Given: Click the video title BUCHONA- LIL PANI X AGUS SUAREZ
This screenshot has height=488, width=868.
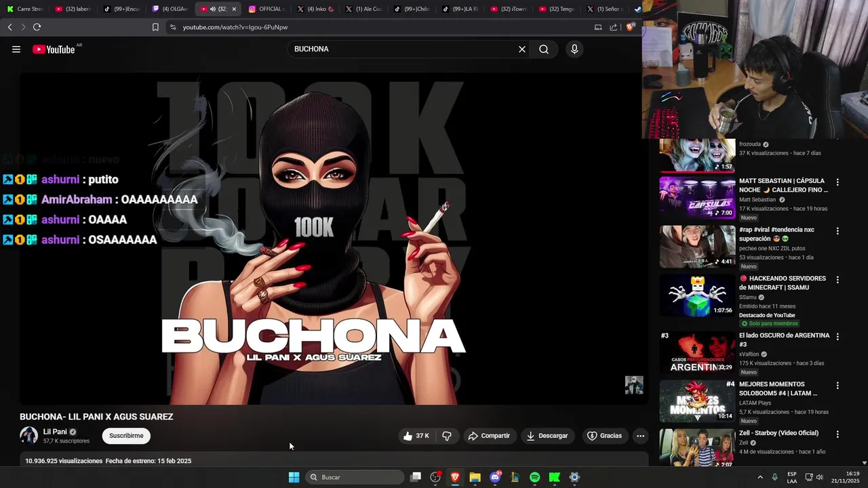Looking at the screenshot, I should [96, 417].
